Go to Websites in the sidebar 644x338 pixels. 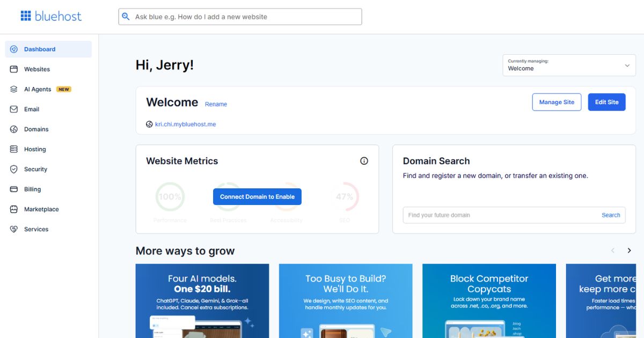tap(48, 69)
